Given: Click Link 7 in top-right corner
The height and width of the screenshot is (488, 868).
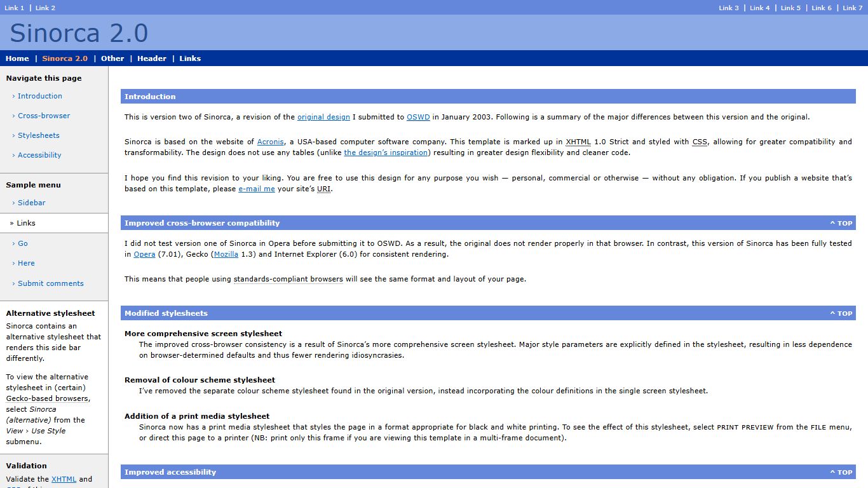Looking at the screenshot, I should pos(852,8).
